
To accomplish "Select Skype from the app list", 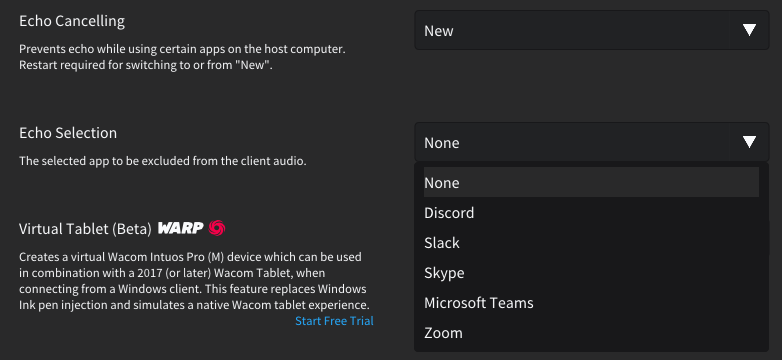I will tap(591, 273).
